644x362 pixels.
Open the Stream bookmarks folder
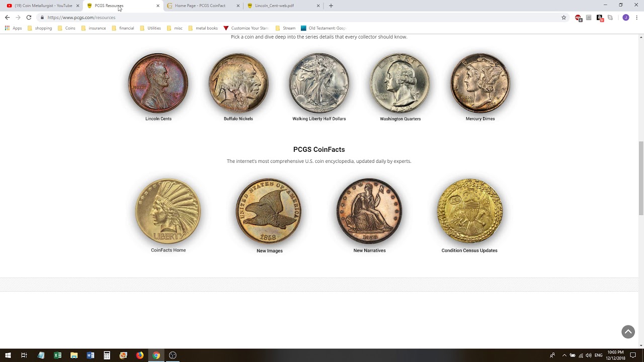click(285, 28)
